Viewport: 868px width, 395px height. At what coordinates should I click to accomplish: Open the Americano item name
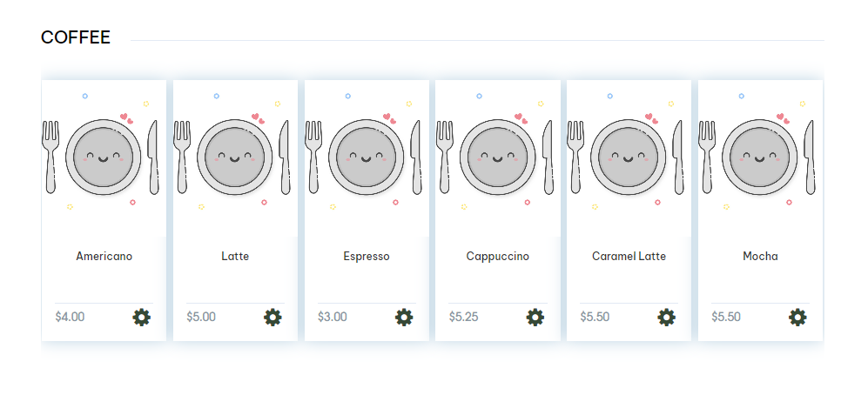point(104,257)
